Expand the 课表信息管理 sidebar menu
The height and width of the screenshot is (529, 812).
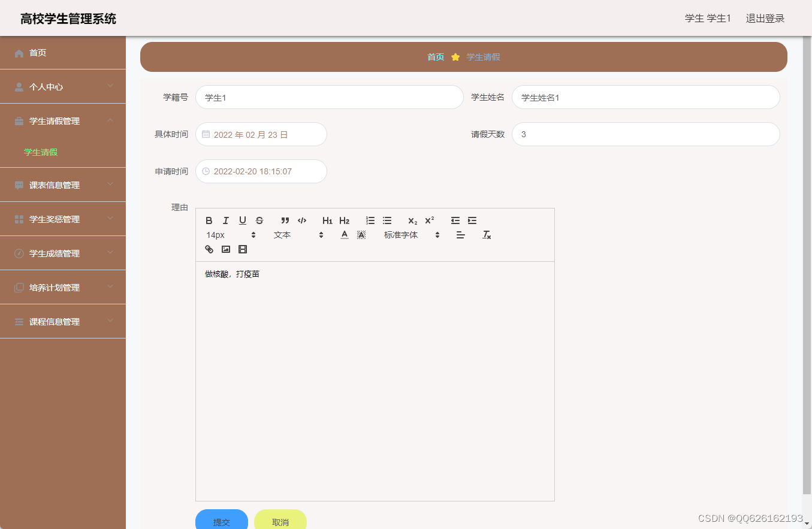click(63, 185)
